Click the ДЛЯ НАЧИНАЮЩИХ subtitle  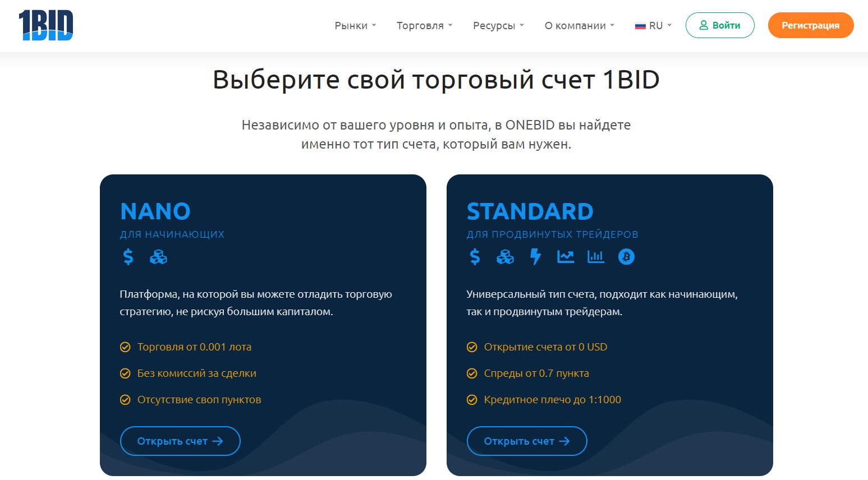coord(172,234)
